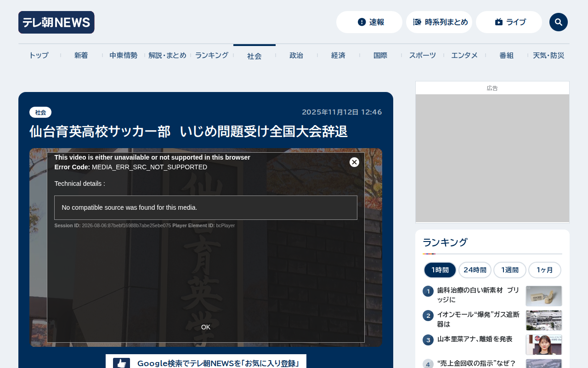The height and width of the screenshot is (368, 588).
Task: Open ranking article イオンモール"爆発"ガス遮断器は
Action: click(478, 319)
